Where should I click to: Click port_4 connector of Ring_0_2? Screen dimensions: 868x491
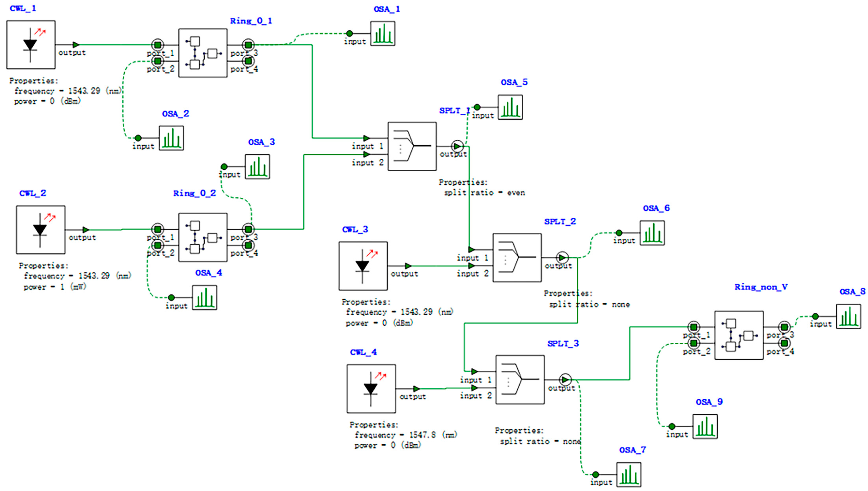click(x=248, y=245)
